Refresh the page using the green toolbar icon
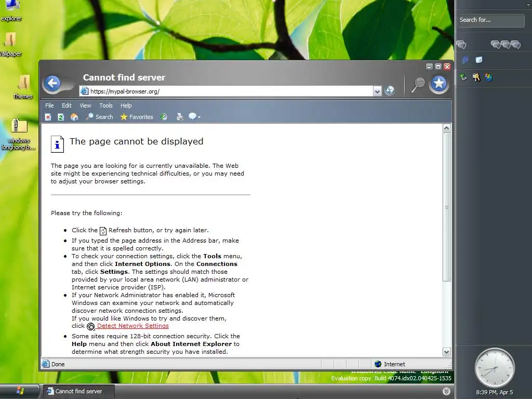Image resolution: width=532 pixels, height=399 pixels. click(x=61, y=117)
